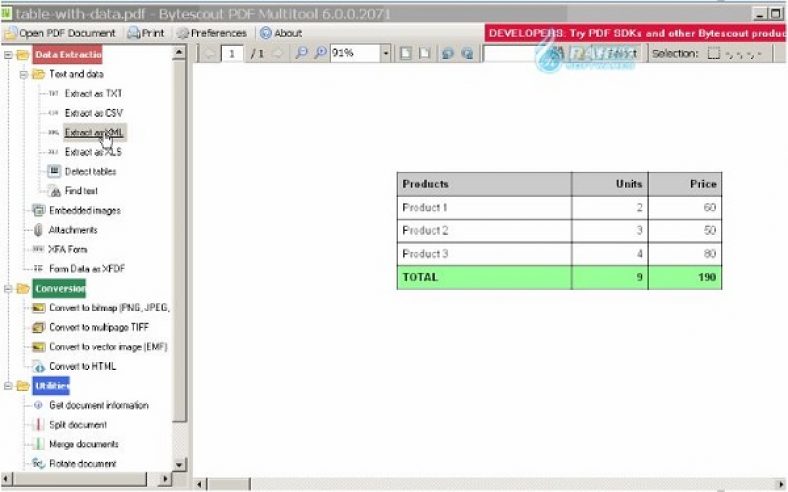Click the Convert to multipage TIFF icon

pos(39,327)
